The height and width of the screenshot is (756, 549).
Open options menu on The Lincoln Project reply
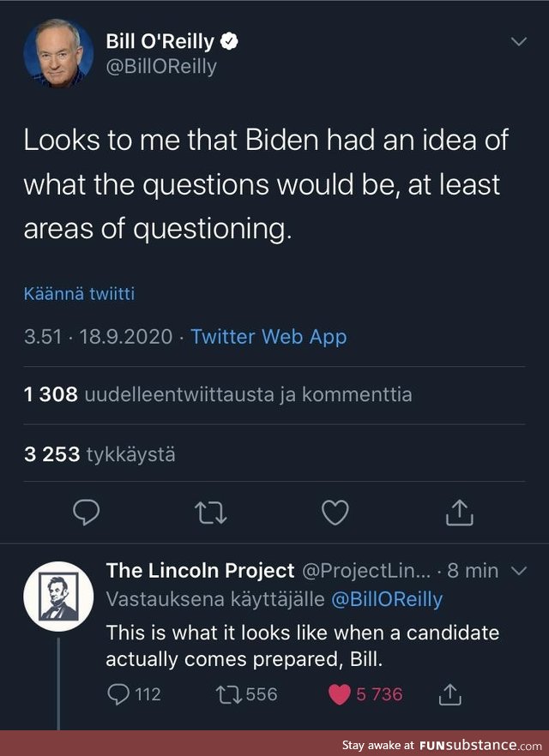pos(518,570)
